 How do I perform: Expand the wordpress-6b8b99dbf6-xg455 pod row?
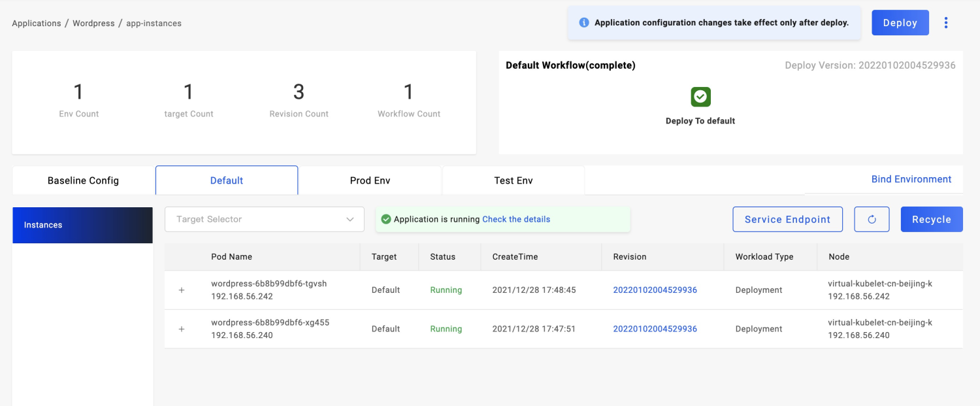tap(182, 330)
